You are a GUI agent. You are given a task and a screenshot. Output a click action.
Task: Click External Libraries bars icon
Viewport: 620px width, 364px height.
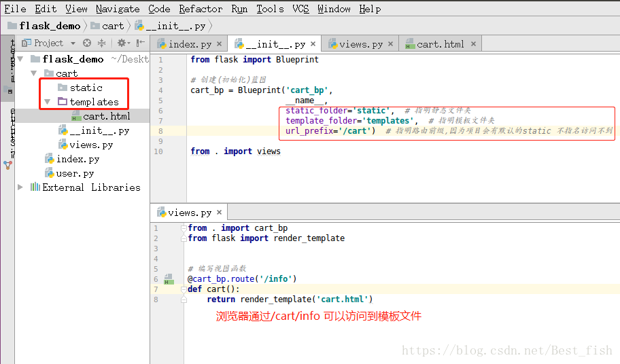click(x=35, y=187)
